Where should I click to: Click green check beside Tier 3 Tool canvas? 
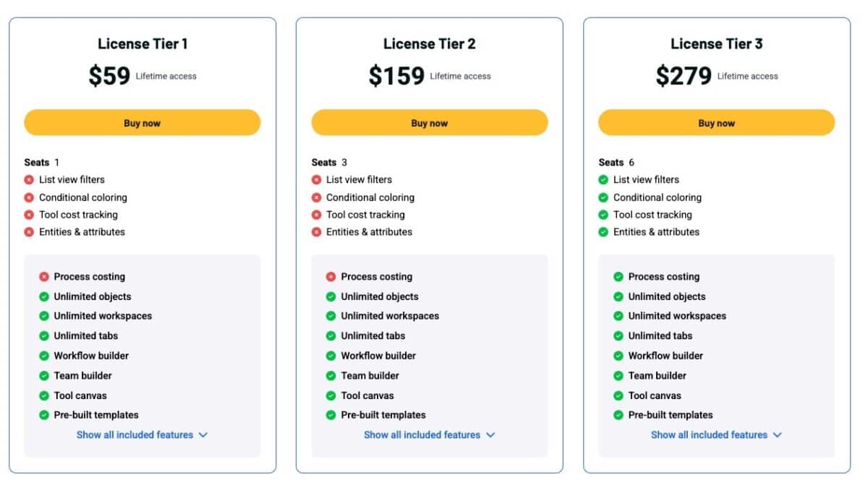[618, 396]
